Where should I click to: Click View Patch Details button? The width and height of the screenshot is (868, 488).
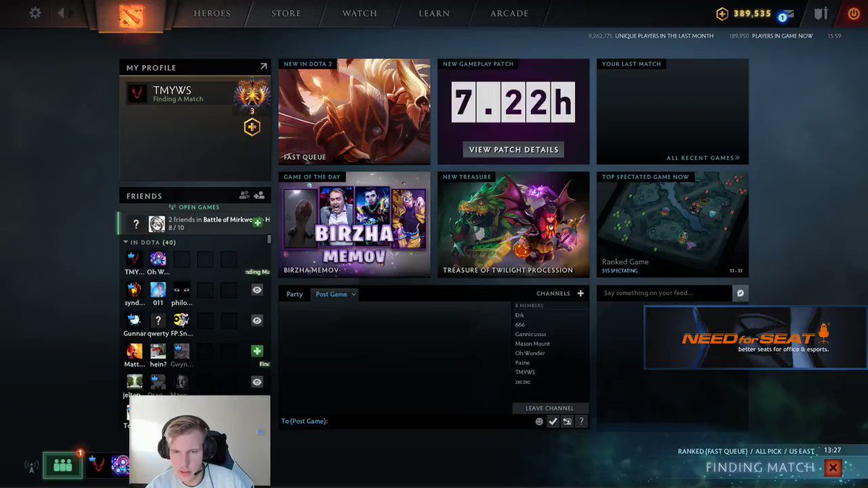click(x=514, y=150)
